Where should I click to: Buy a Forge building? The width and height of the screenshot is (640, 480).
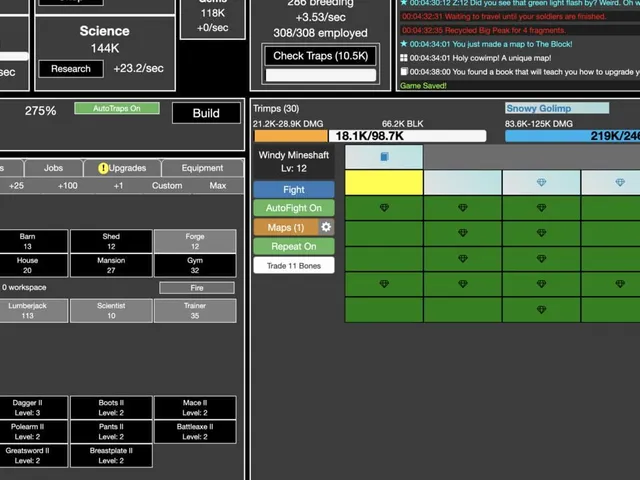coord(195,241)
